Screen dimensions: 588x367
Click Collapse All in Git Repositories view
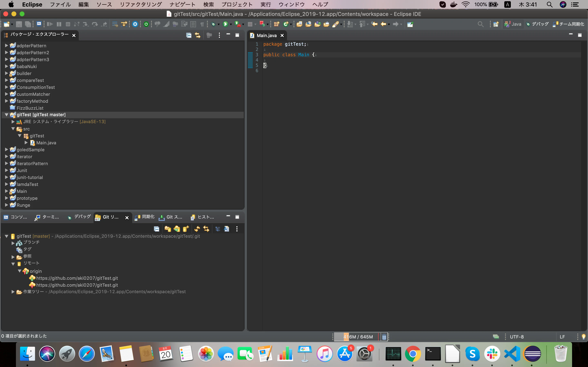click(156, 229)
